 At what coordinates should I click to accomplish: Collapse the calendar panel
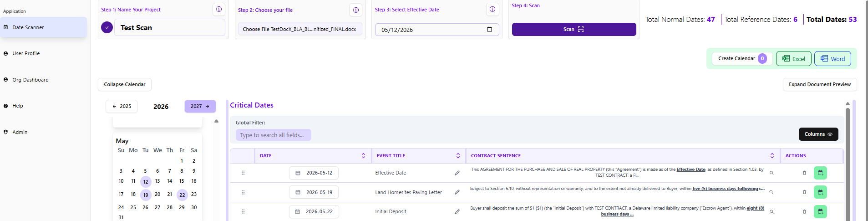[125, 84]
